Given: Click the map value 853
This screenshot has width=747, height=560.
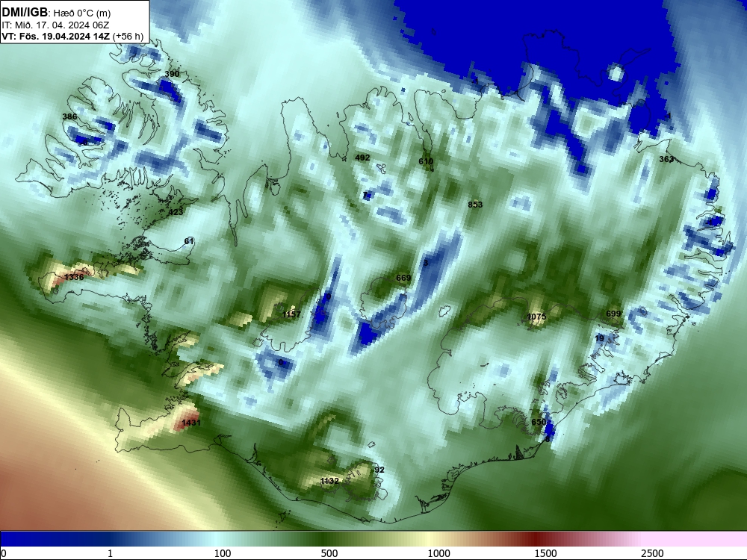Looking at the screenshot, I should tap(475, 205).
